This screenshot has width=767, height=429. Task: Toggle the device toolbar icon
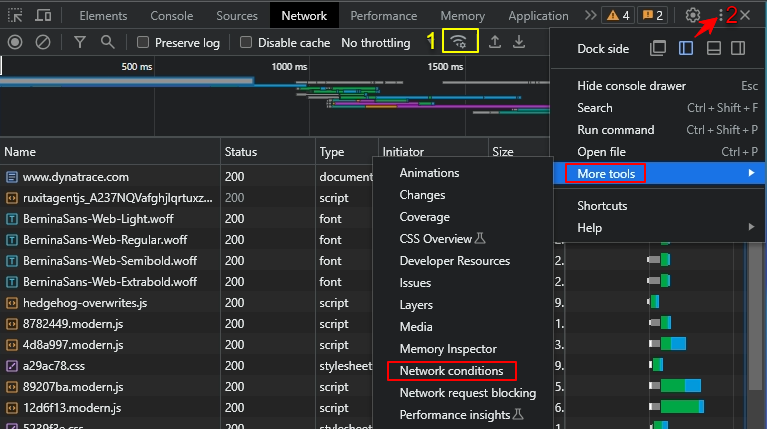(44, 16)
